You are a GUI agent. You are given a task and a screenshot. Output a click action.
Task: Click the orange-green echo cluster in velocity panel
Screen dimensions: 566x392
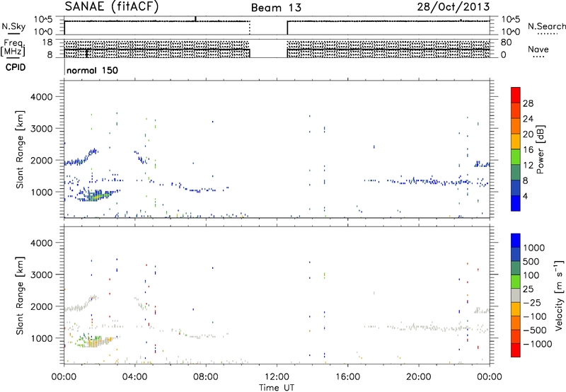pos(95,342)
